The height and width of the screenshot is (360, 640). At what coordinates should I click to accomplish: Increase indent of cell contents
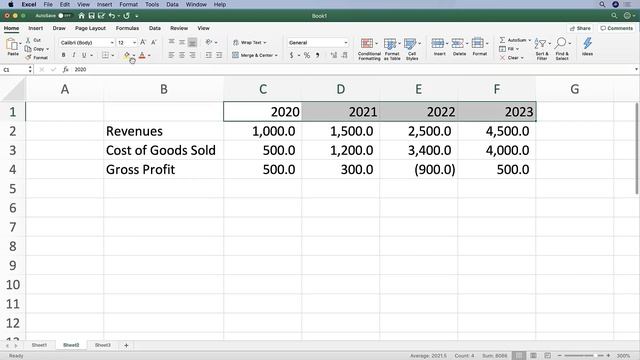coord(219,55)
